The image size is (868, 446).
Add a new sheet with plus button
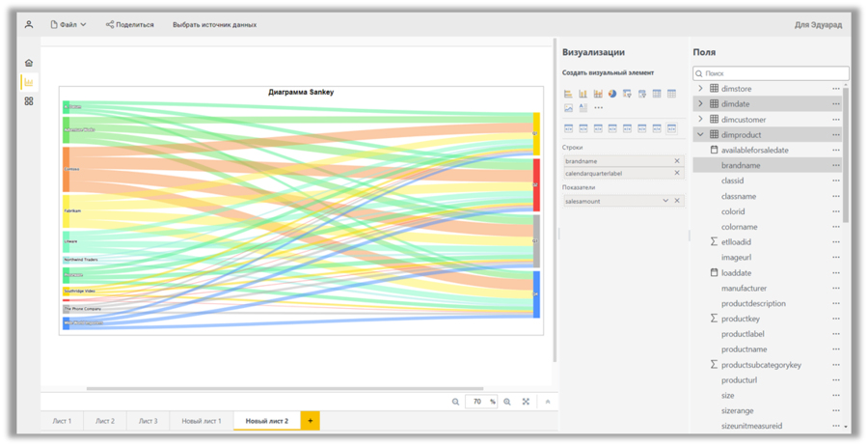(x=310, y=421)
